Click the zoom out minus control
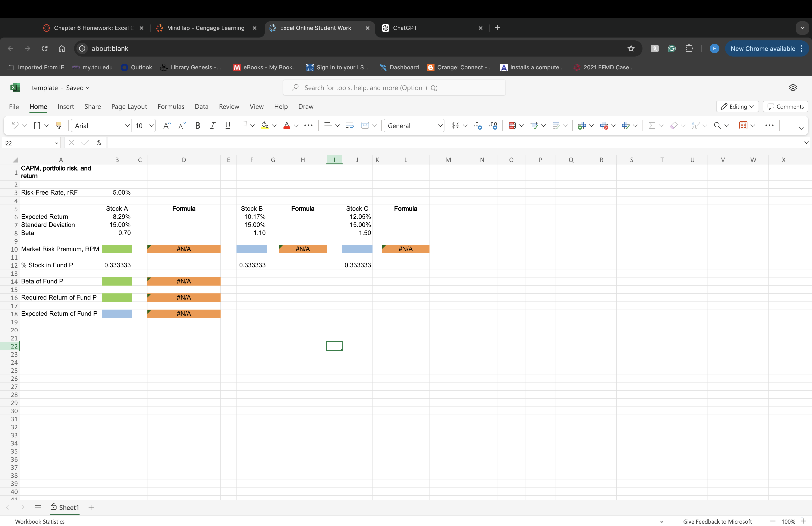812x526 pixels. [x=773, y=521]
